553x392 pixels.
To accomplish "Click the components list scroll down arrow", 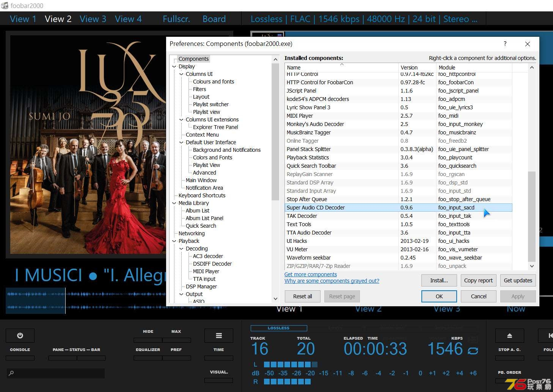I will 531,266.
